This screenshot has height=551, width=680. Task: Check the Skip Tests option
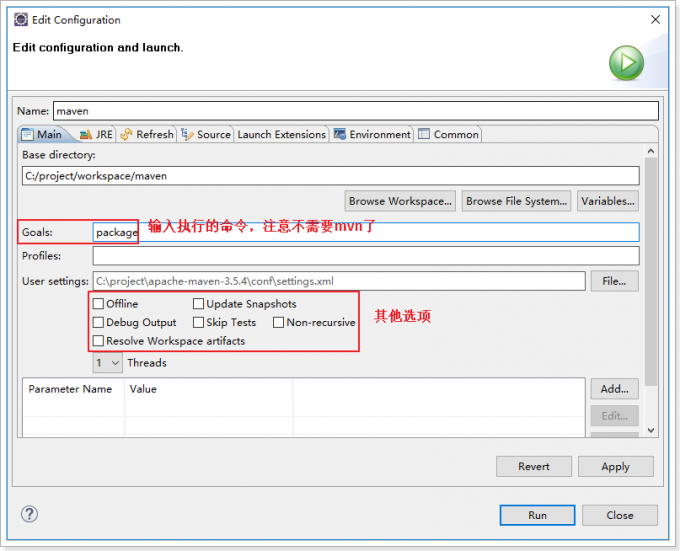pyautogui.click(x=198, y=322)
